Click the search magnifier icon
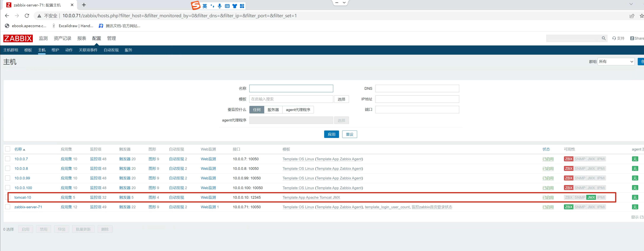Screen dimensions: 644x251 click(x=603, y=38)
